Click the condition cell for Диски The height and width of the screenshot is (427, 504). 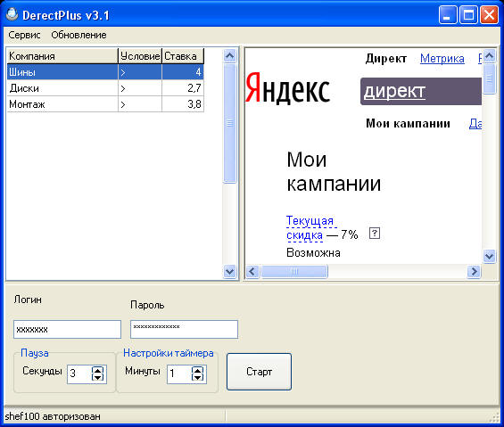140,88
